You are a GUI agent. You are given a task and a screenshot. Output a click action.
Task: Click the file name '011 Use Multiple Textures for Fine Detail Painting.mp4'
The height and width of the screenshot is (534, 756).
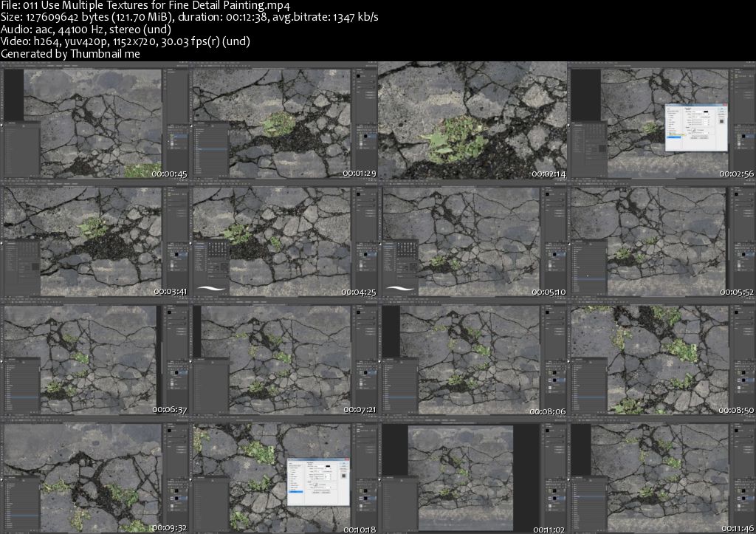(x=157, y=5)
